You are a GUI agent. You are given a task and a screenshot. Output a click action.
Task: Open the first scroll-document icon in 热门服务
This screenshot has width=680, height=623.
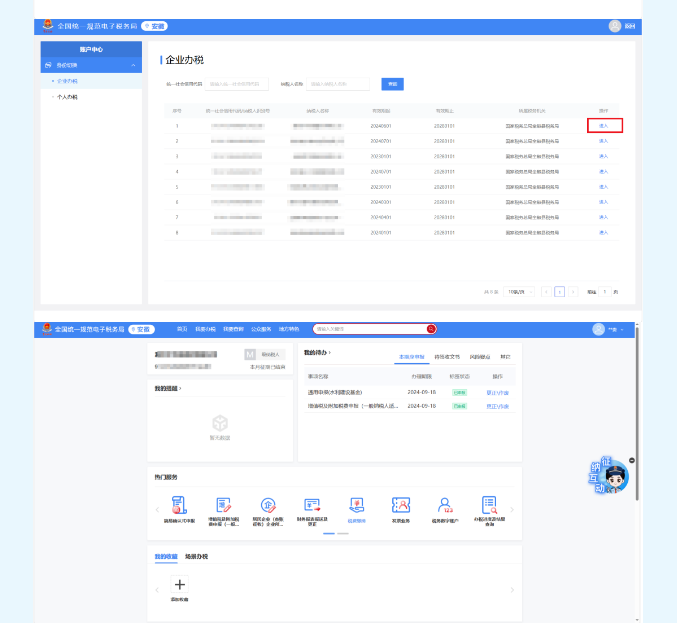coord(179,505)
